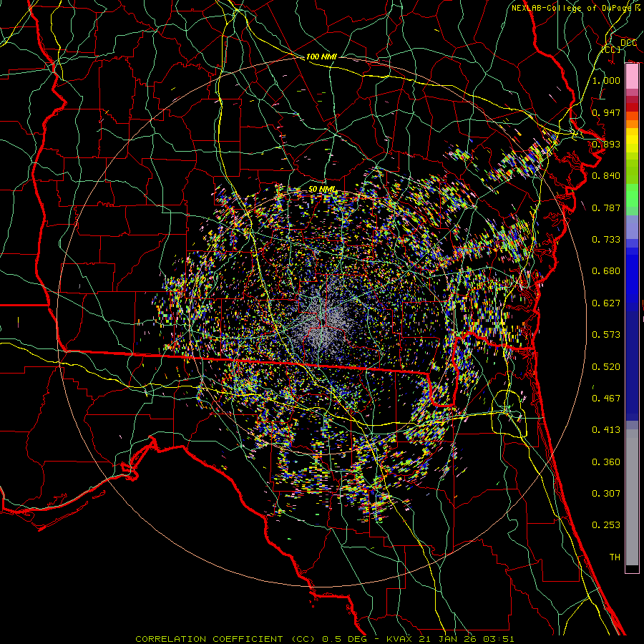This screenshot has width=644, height=644.
Task: Click the '0.360' color scale value
Action: pyautogui.click(x=606, y=462)
